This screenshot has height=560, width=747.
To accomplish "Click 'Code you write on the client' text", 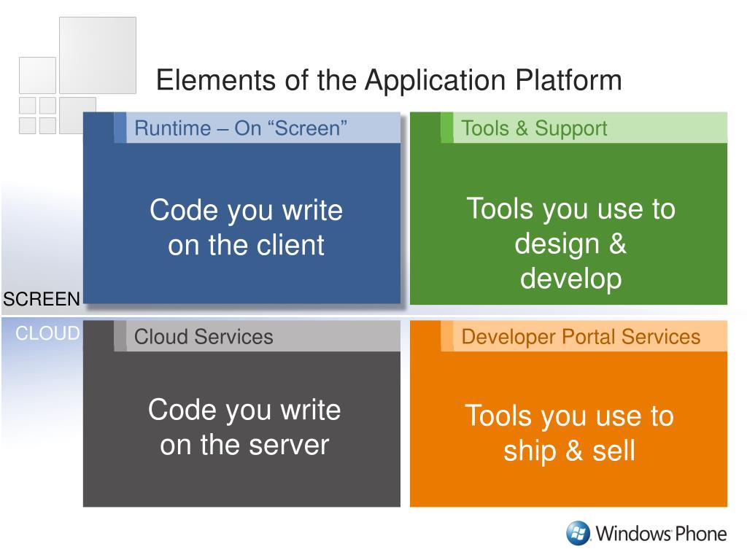I will pos(246,227).
